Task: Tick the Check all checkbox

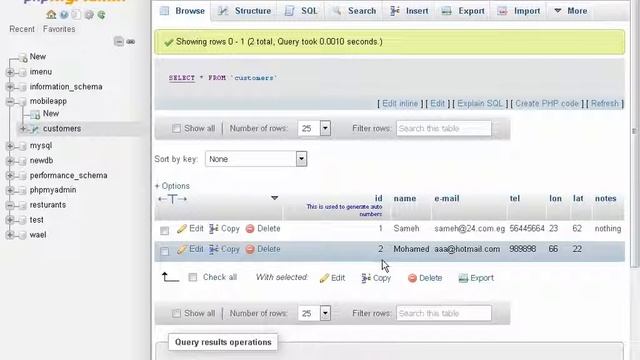Action: 193,278
